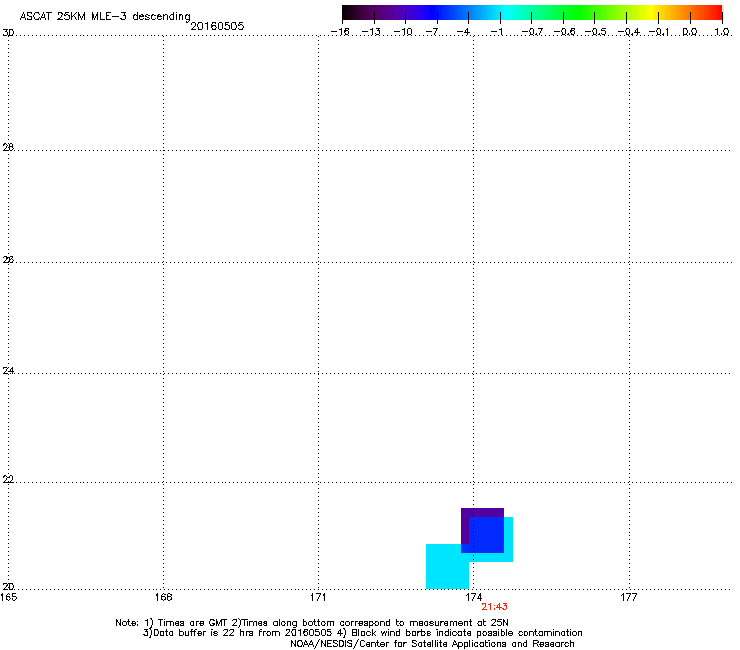Screen dimensions: 740x650
Task: Click the -7 color scale label
Action: click(432, 32)
